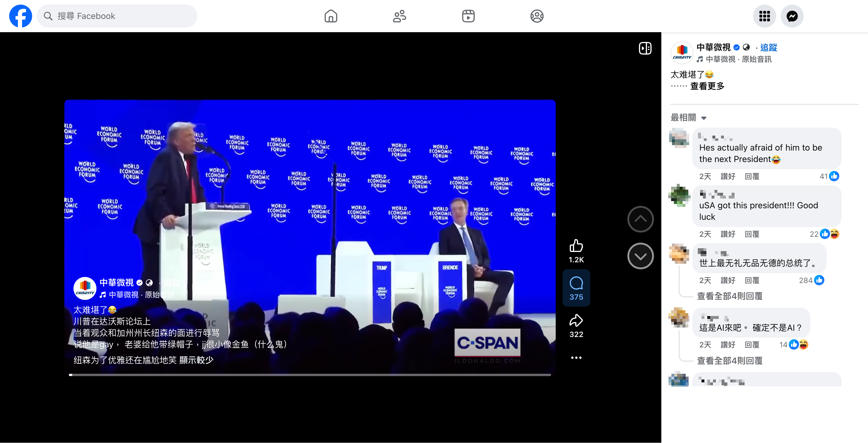
Task: Go to next video with down chevron
Action: pyautogui.click(x=640, y=256)
